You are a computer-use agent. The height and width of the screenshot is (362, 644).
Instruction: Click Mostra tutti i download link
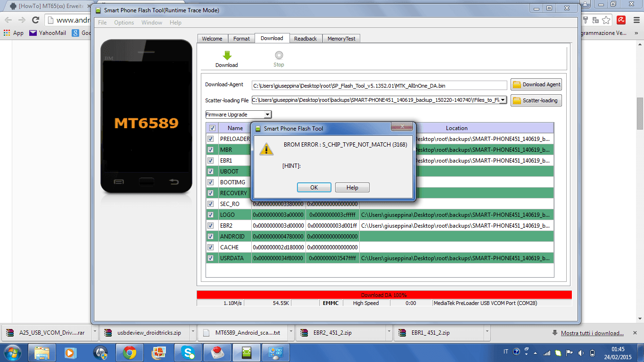(592, 333)
